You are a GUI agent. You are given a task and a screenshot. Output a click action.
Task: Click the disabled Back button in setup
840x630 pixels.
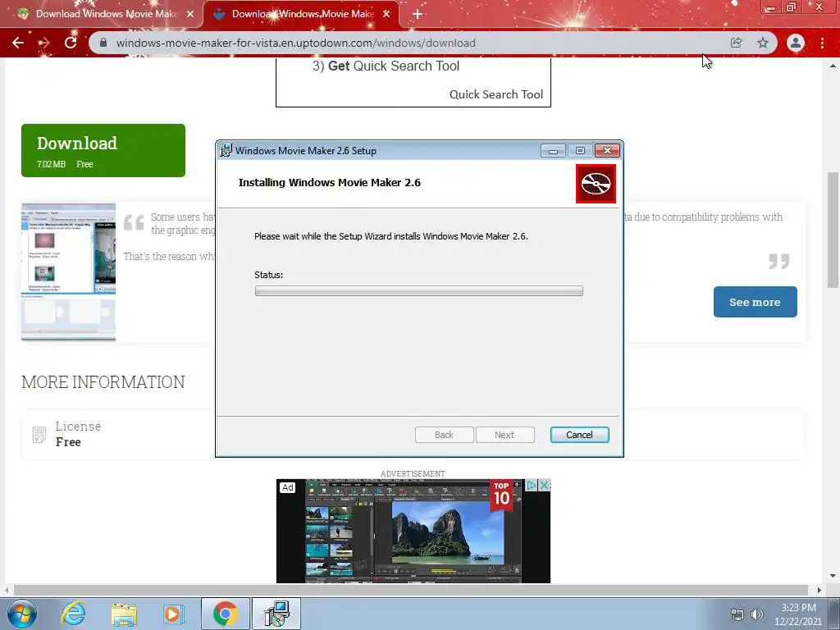[x=444, y=435]
